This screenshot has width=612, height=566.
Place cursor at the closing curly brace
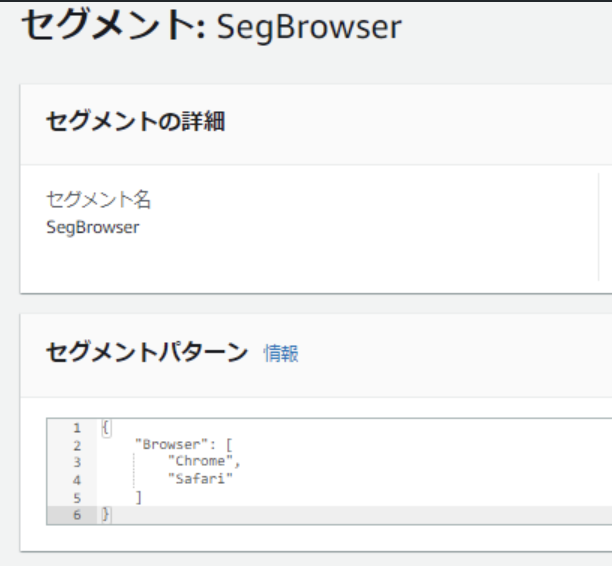coord(106,514)
